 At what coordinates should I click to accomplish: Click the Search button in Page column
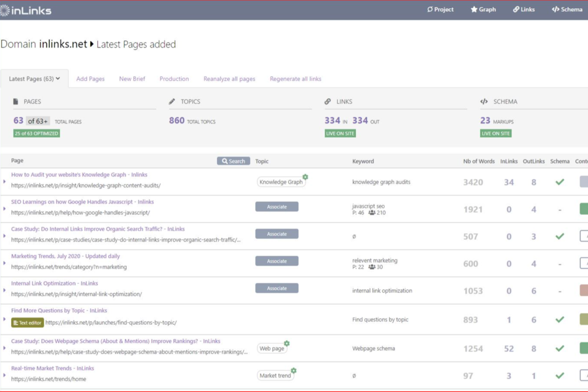tap(233, 161)
